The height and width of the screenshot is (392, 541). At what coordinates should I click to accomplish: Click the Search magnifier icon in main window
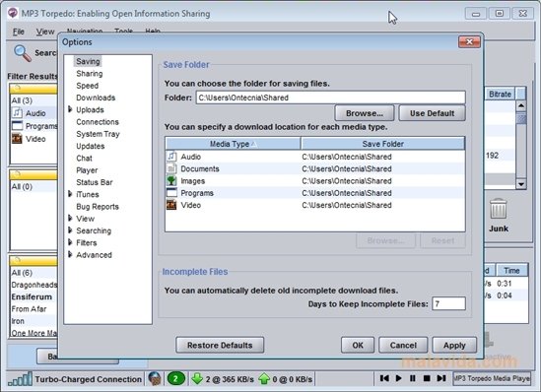[23, 53]
